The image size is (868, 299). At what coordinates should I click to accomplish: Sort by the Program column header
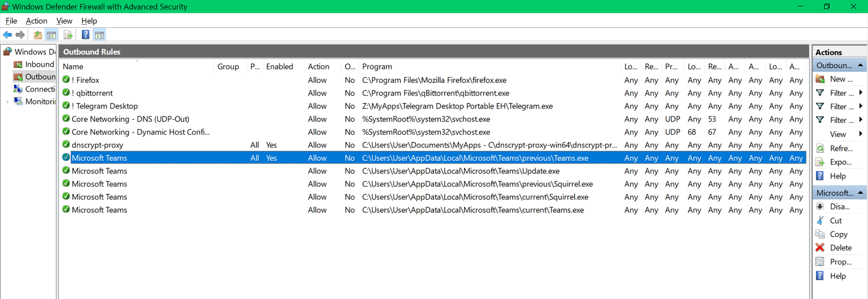(x=490, y=67)
